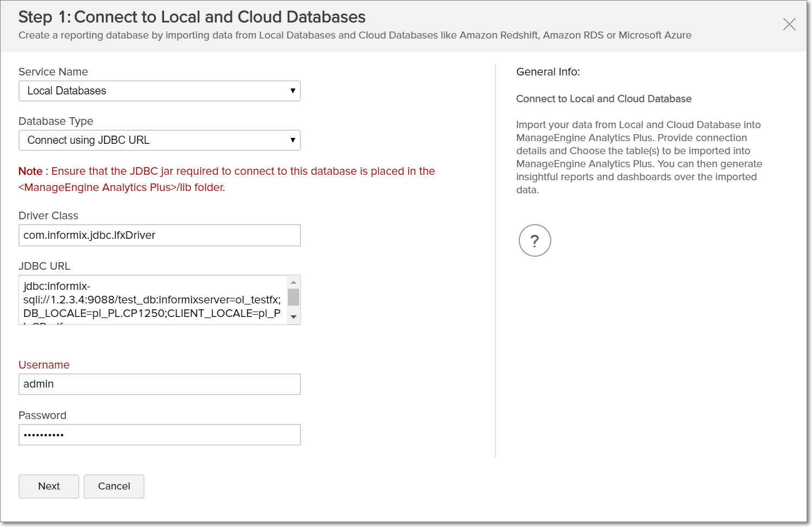The image size is (812, 527).
Task: Click the 'Driver Class' label
Action: [x=48, y=215]
